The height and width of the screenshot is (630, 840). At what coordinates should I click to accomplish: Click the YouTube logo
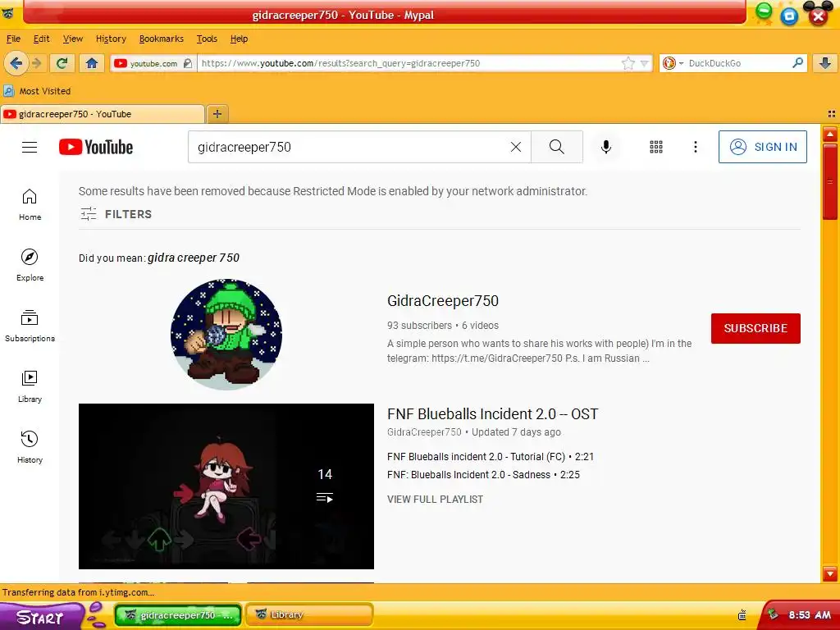(96, 147)
